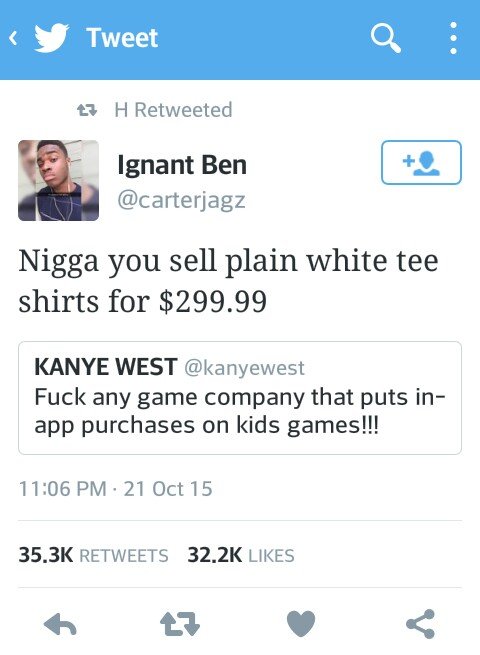
Task: Reply to the tweet with arrow icon
Action: (60, 625)
